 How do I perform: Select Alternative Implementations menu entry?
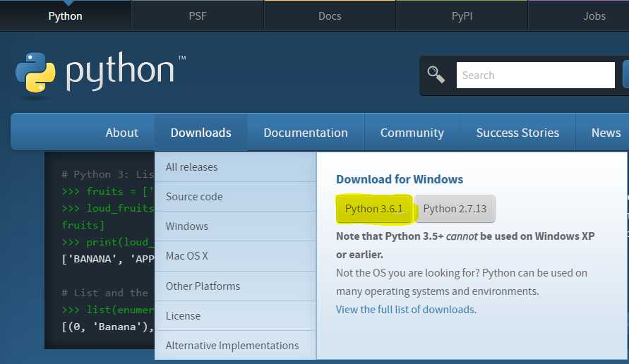pyautogui.click(x=236, y=346)
